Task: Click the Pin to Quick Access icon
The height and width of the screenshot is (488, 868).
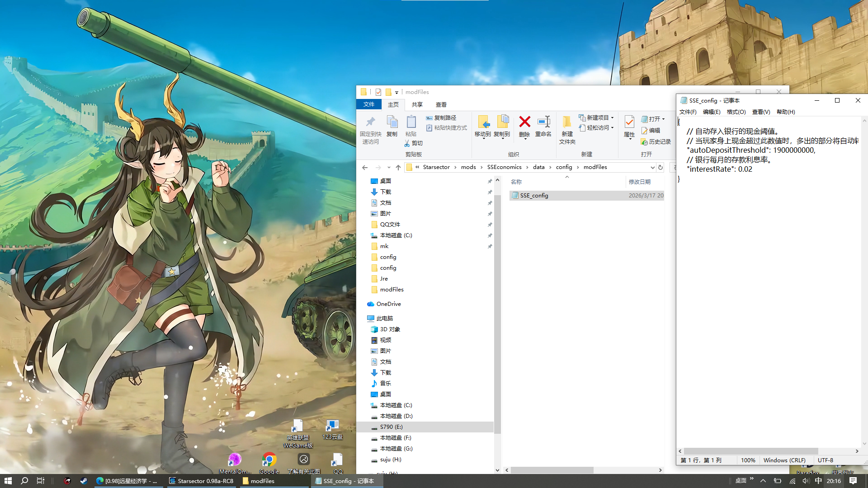Action: (x=370, y=122)
